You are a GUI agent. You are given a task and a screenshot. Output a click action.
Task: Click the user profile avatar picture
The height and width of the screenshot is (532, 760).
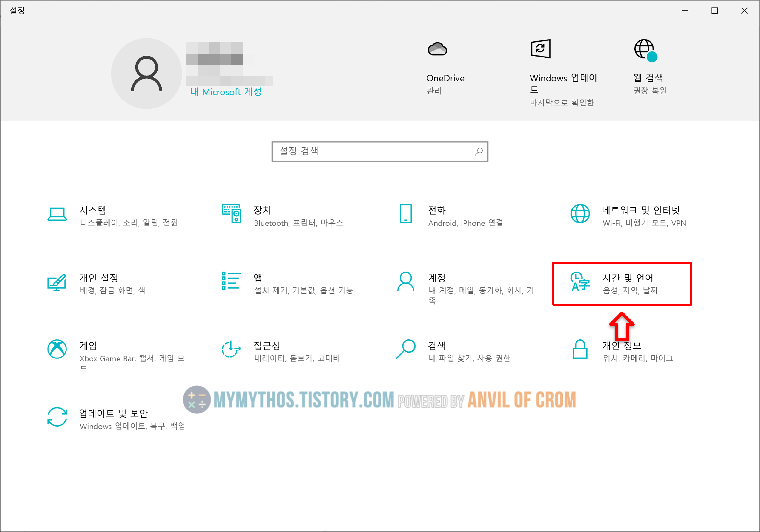pyautogui.click(x=146, y=74)
